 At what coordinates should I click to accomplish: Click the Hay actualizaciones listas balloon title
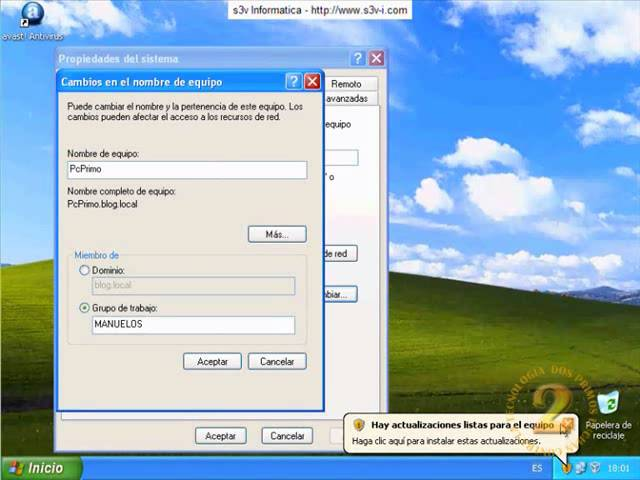coord(462,425)
